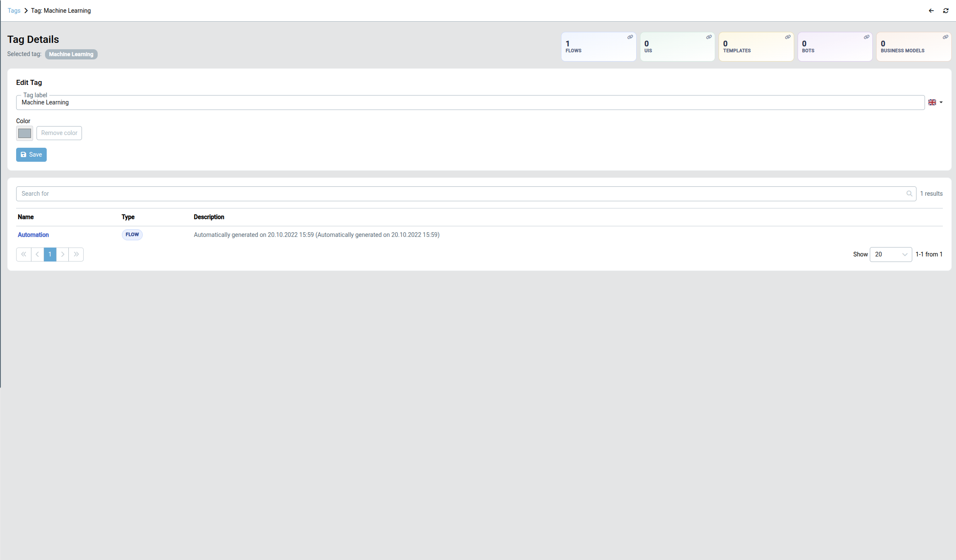Open the tag color swatch picker
Viewport: 956px width, 560px height.
(25, 133)
